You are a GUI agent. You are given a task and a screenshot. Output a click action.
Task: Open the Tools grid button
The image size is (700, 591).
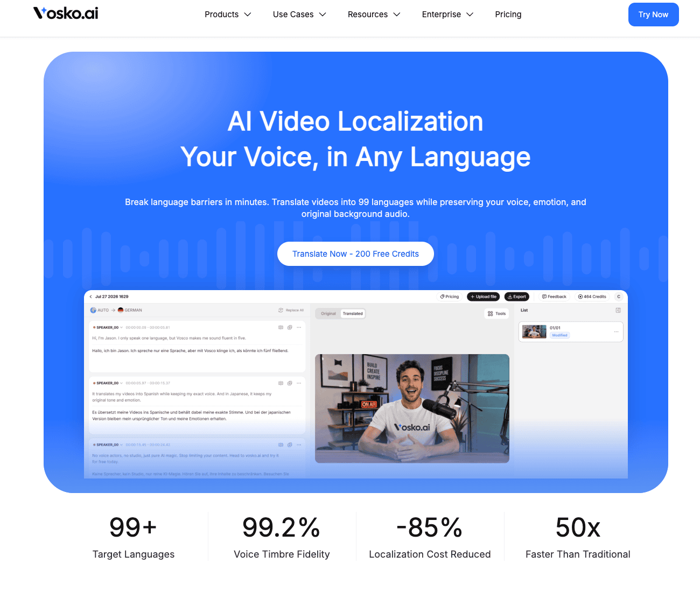[x=496, y=313]
